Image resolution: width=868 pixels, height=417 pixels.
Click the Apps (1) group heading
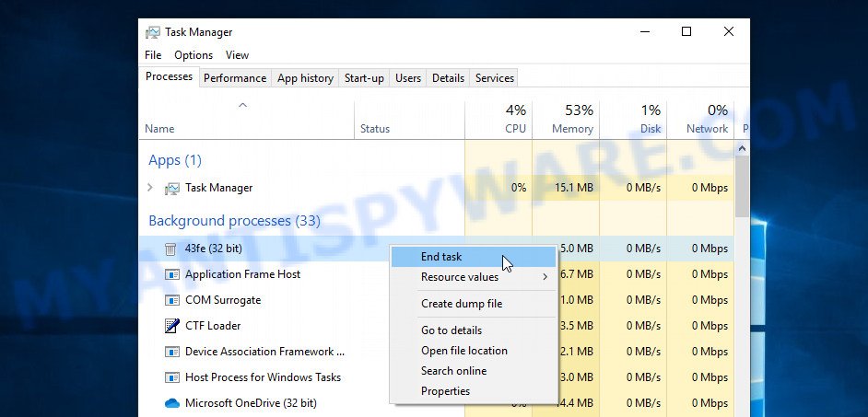coord(175,160)
